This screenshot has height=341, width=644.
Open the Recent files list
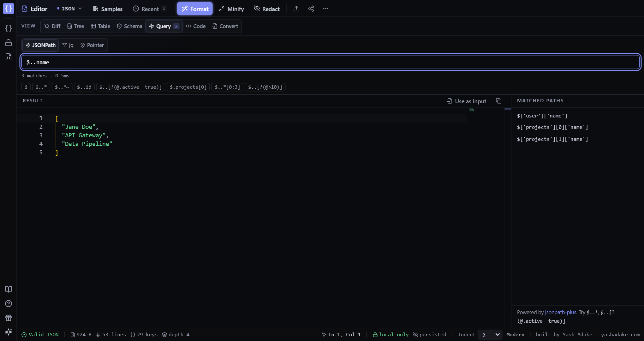pyautogui.click(x=149, y=9)
